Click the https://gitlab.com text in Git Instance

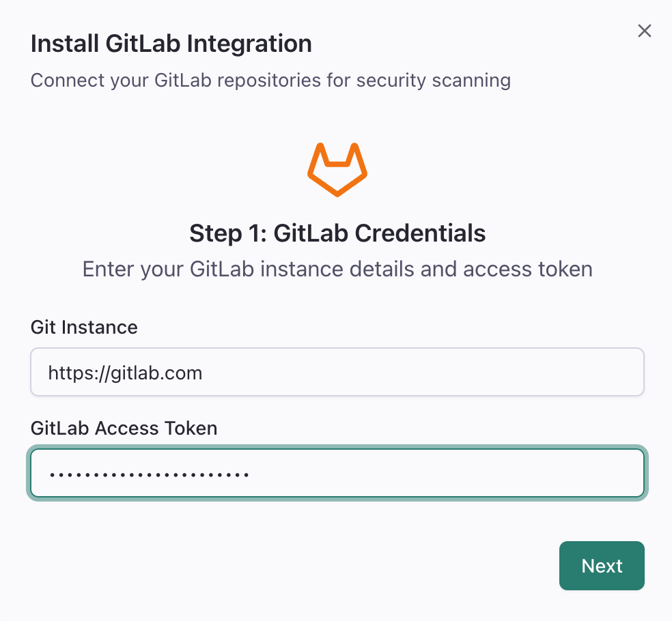(x=125, y=373)
